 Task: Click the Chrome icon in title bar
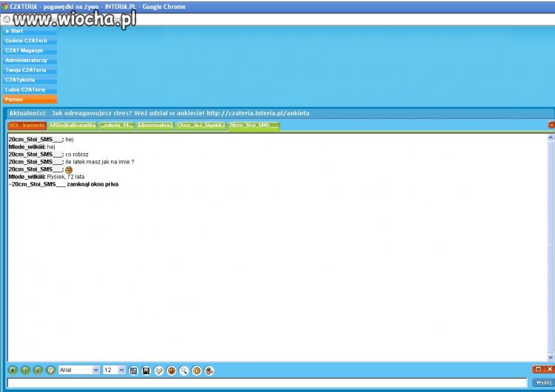[4, 7]
